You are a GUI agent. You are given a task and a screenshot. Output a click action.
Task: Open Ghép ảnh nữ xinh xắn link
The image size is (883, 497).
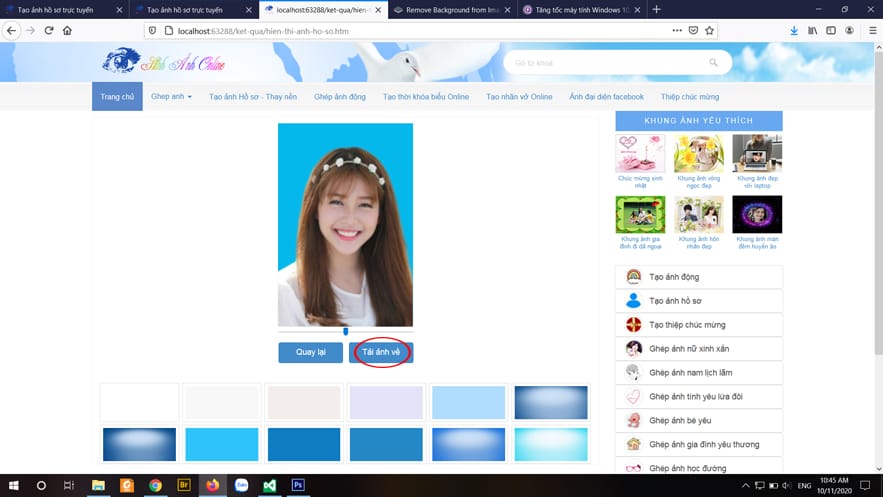[689, 348]
